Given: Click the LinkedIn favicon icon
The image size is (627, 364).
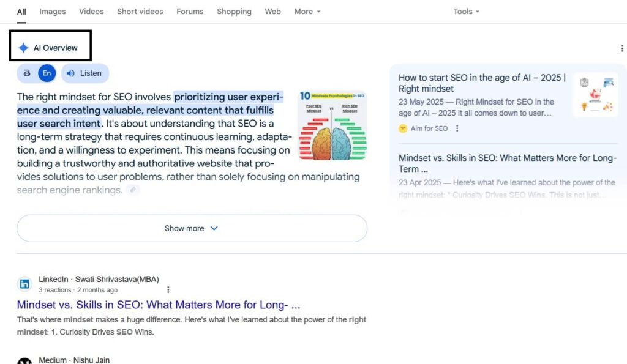Looking at the screenshot, I should (x=24, y=284).
